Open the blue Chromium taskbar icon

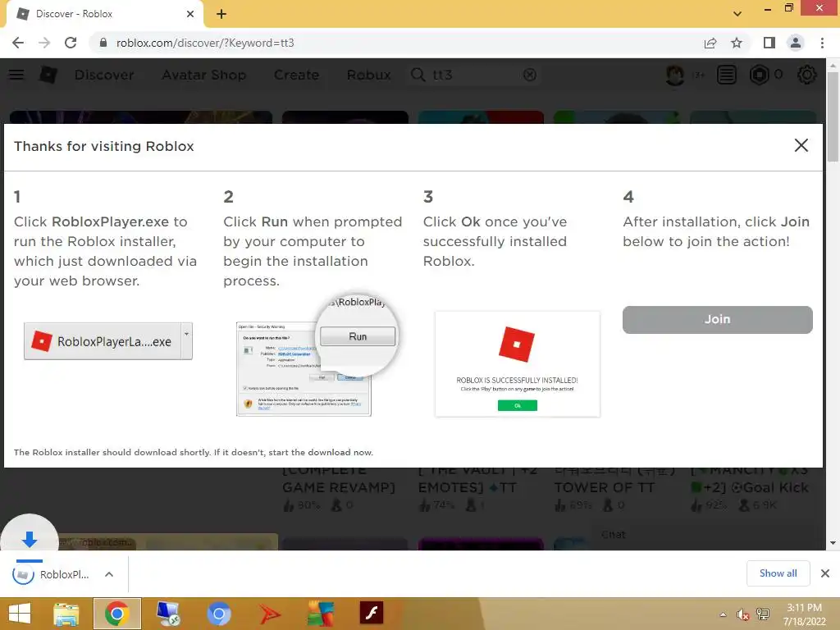coord(218,614)
